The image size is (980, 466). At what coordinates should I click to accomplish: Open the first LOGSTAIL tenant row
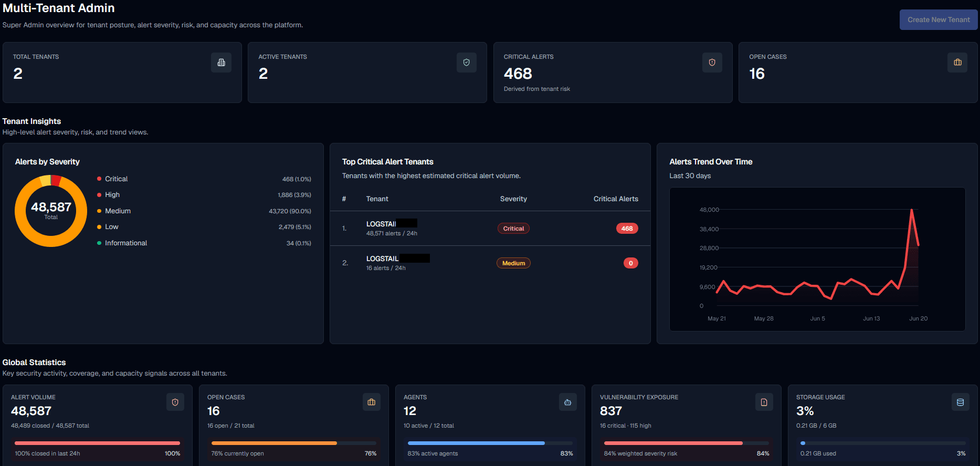(x=490, y=229)
